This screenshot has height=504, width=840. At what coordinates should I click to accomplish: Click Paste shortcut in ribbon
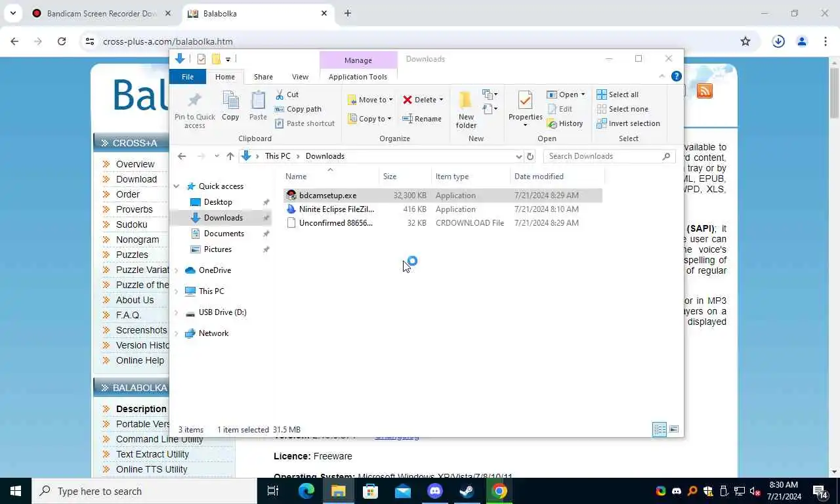point(304,123)
